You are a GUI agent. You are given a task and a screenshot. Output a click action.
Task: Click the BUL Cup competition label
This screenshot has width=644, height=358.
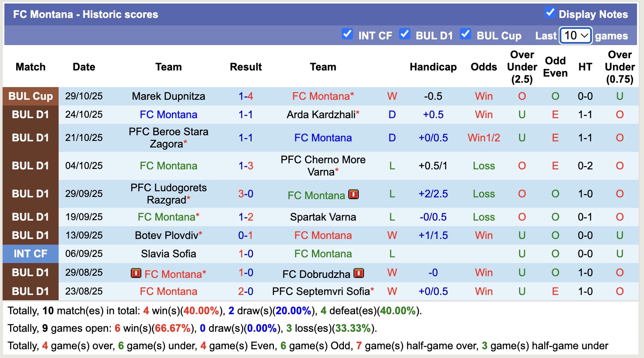31,96
